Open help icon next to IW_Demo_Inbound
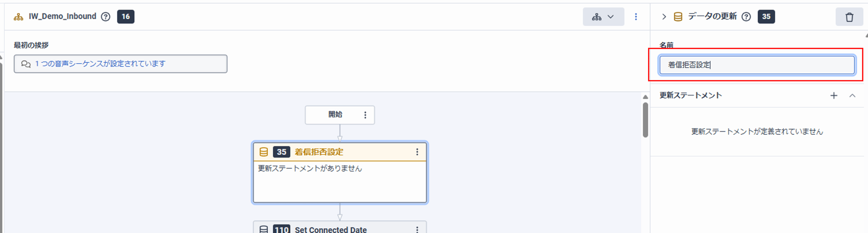Image resolution: width=868 pixels, height=233 pixels. 105,17
